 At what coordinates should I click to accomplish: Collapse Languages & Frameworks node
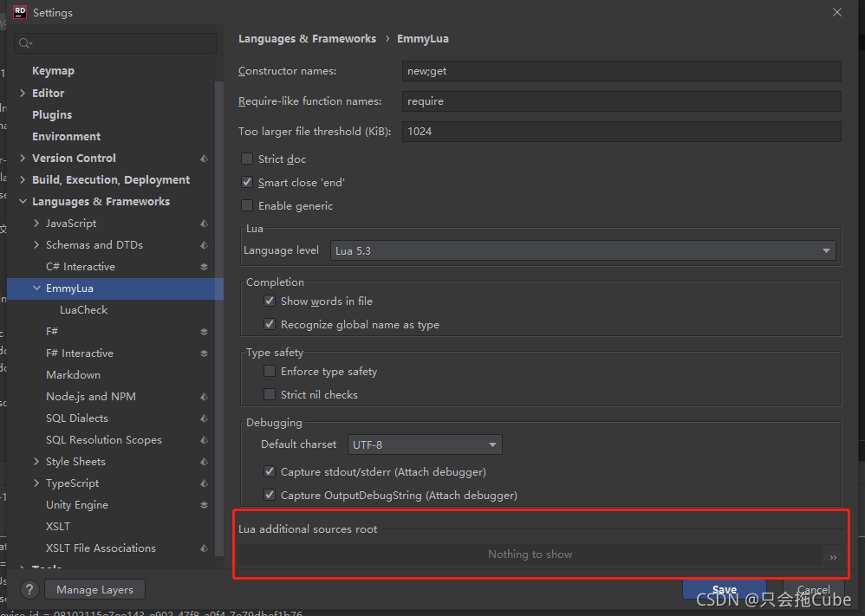click(x=23, y=201)
